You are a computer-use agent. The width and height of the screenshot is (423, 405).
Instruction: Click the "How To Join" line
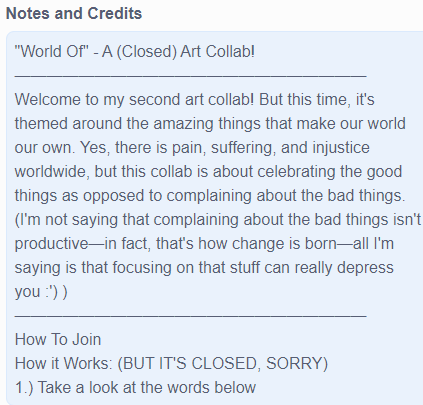pyautogui.click(x=58, y=340)
